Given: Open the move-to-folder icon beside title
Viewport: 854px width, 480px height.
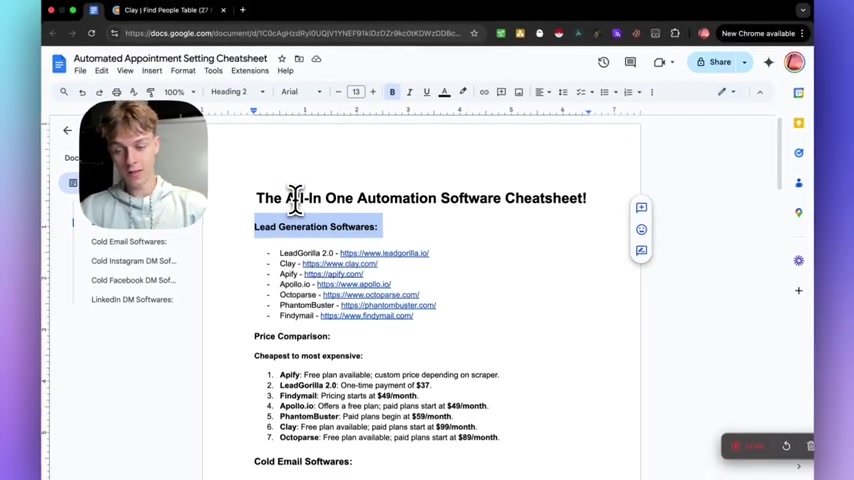Looking at the screenshot, I should (299, 59).
